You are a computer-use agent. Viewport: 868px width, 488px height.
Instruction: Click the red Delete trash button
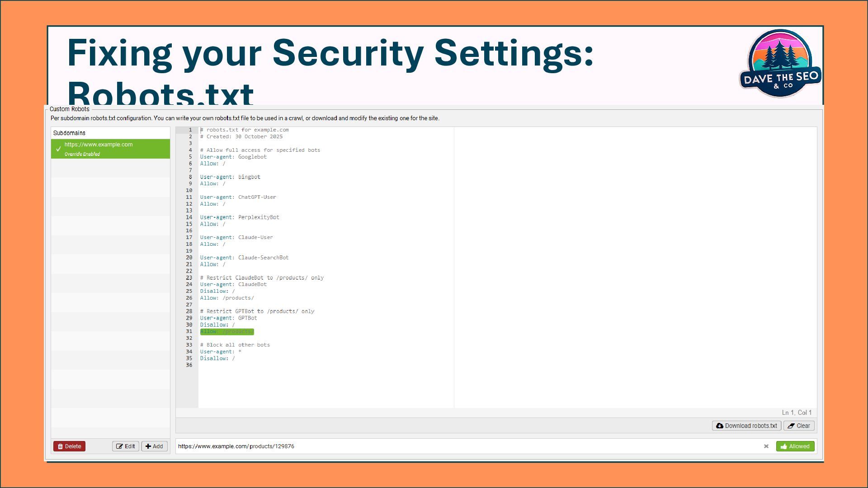click(x=69, y=446)
